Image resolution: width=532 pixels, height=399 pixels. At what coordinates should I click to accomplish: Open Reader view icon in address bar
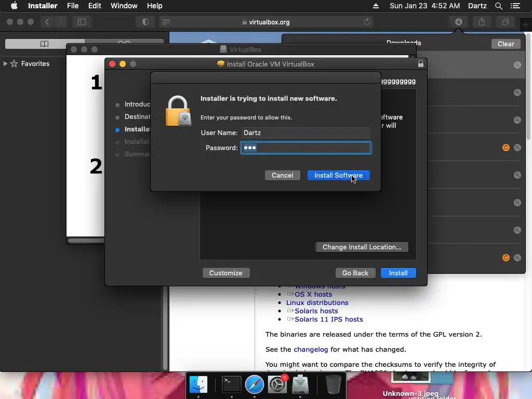click(166, 22)
